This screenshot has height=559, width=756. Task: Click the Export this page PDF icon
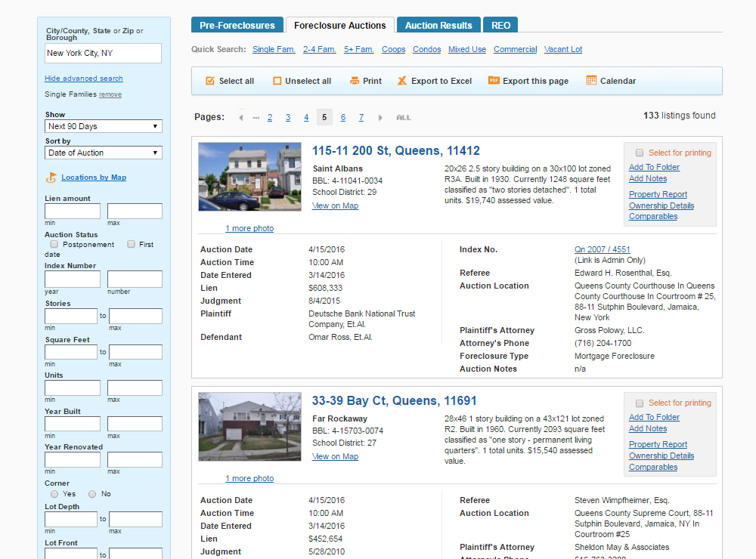(x=494, y=81)
